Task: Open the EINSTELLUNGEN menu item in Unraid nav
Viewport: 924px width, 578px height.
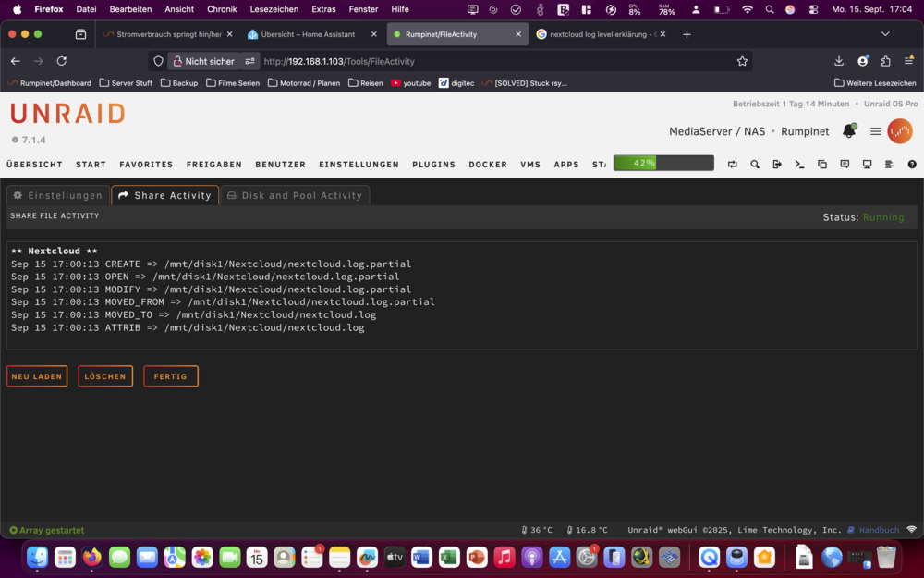Action: [x=359, y=165]
